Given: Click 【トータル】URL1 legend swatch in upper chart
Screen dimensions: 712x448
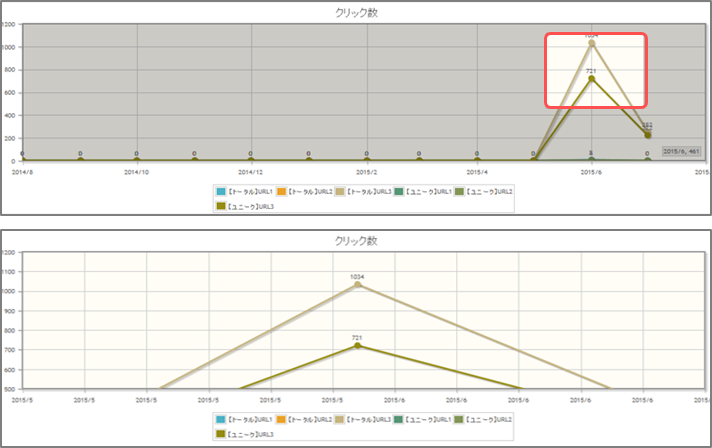Looking at the screenshot, I should [221, 192].
